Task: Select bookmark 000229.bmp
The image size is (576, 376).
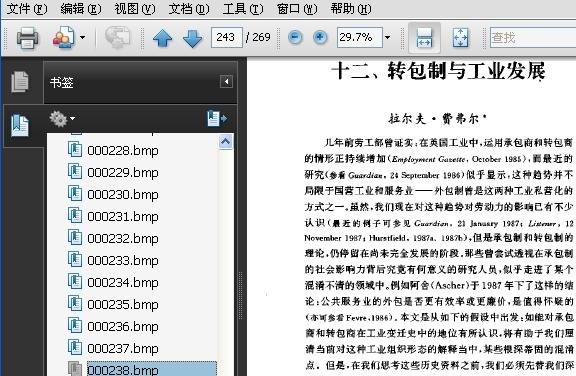Action: (123, 173)
